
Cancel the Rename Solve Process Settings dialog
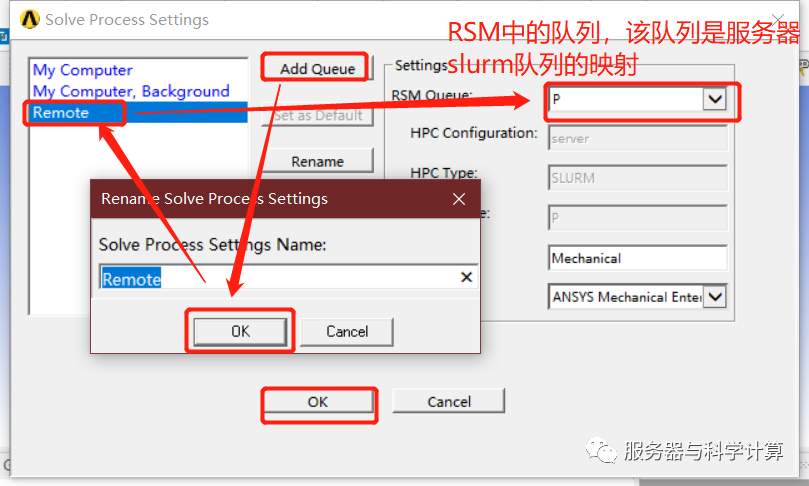(x=347, y=331)
